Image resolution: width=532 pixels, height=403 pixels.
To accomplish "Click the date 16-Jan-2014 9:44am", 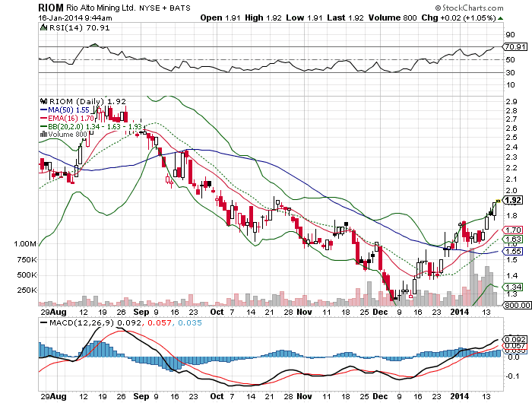I will [75, 18].
